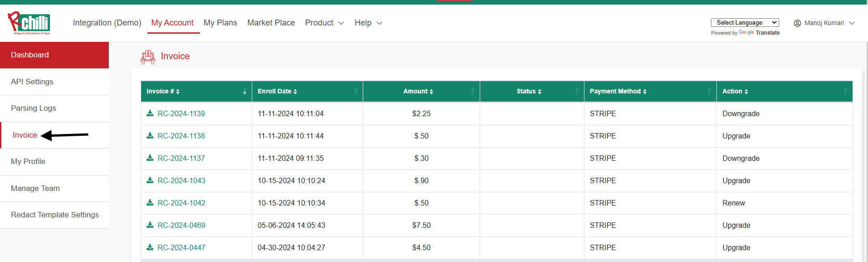Go to Market Place tab
This screenshot has width=868, height=262.
[271, 23]
